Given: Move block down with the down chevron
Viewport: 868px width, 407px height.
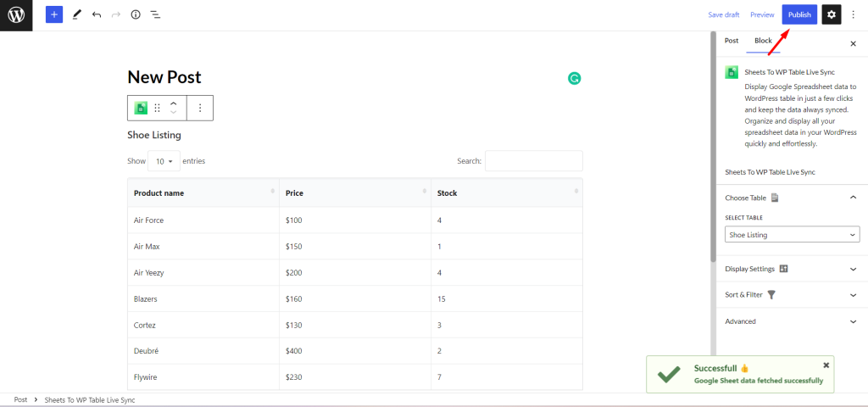Looking at the screenshot, I should pos(173,113).
